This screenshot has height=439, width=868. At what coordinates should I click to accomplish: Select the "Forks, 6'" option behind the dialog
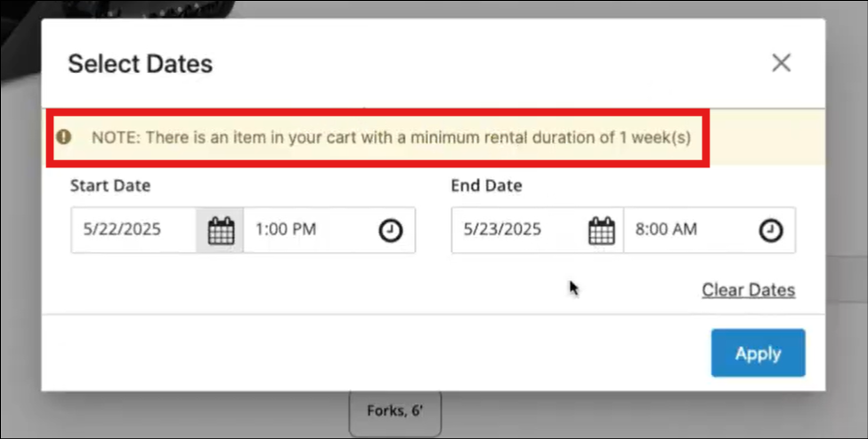pos(394,412)
